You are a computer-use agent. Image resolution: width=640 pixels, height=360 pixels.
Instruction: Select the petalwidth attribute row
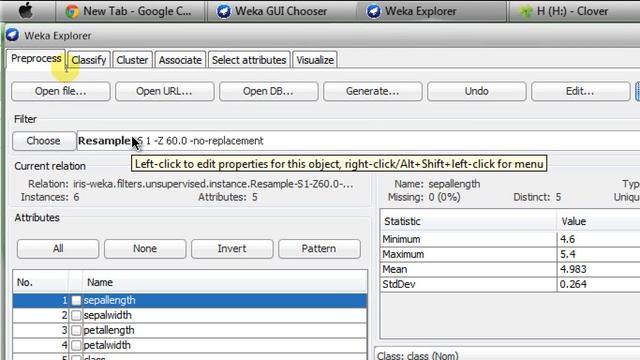coord(190,345)
